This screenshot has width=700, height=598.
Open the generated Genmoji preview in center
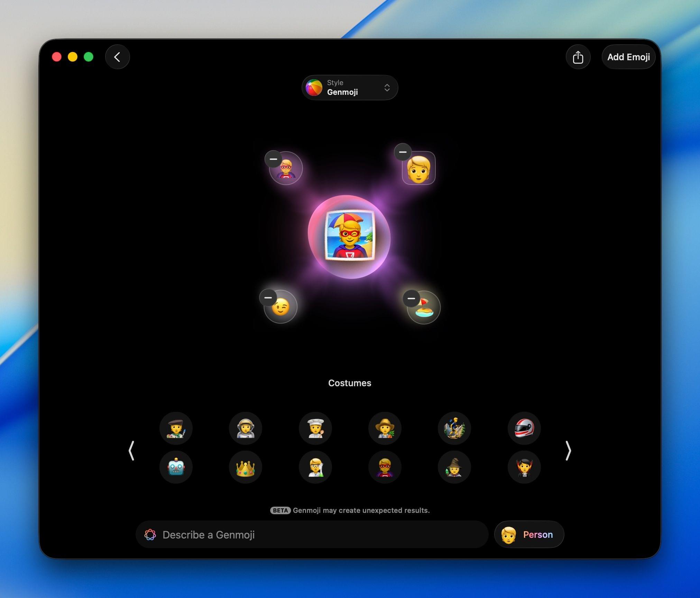pos(349,237)
